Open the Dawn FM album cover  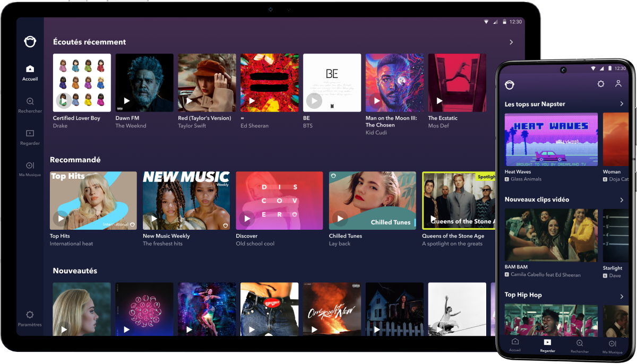coord(144,83)
